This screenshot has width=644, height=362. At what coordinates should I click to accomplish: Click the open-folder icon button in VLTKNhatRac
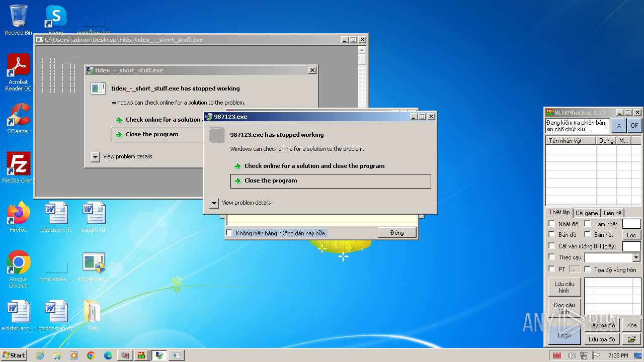(x=631, y=339)
